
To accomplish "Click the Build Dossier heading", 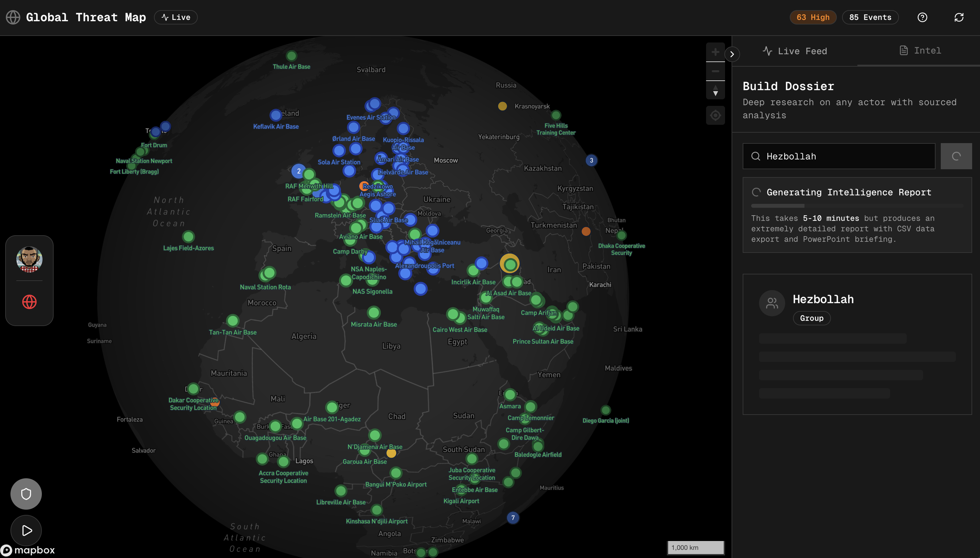I will point(788,86).
